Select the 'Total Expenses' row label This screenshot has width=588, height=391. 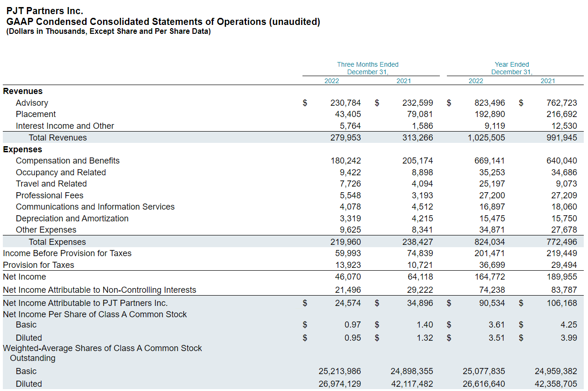[x=57, y=242]
